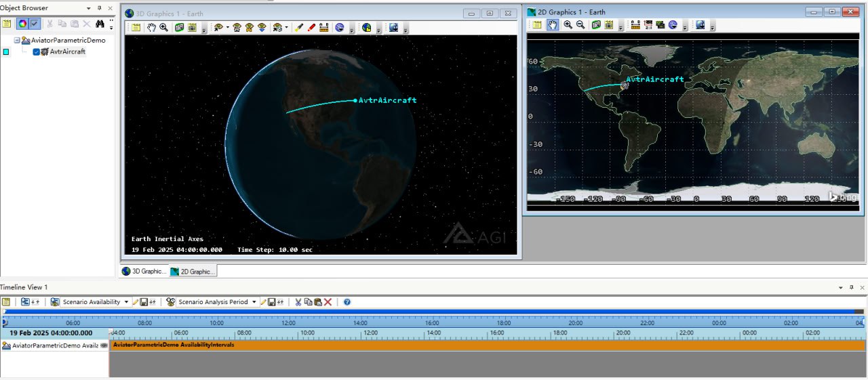Click the red pencil icon in 3D toolbar
The width and height of the screenshot is (868, 380).
click(x=312, y=28)
